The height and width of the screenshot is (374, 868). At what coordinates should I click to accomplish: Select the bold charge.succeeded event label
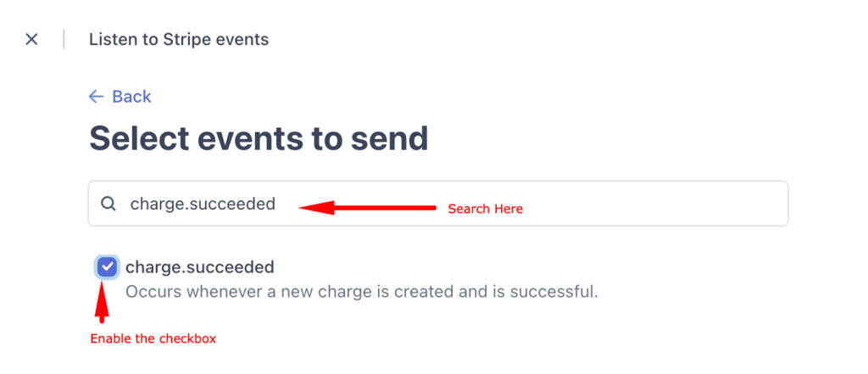[x=200, y=268]
